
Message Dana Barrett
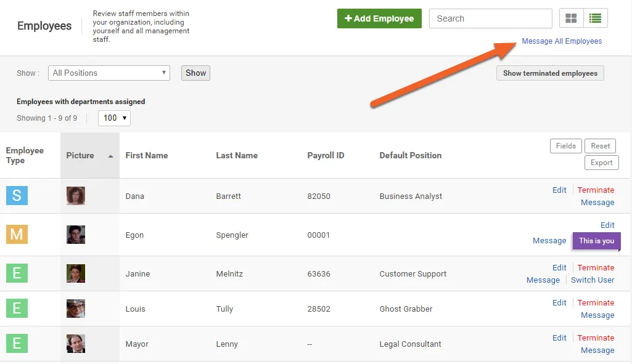tap(597, 203)
